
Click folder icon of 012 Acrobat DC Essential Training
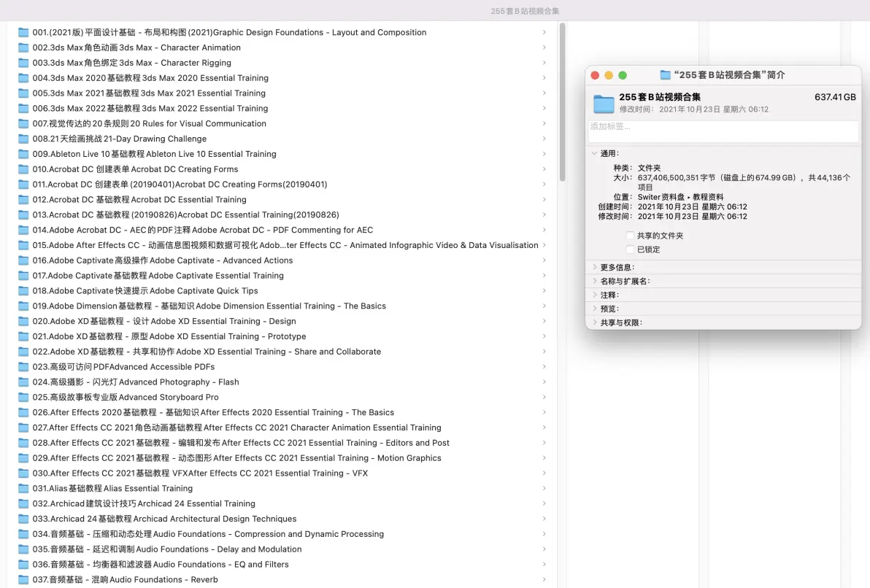(x=23, y=200)
